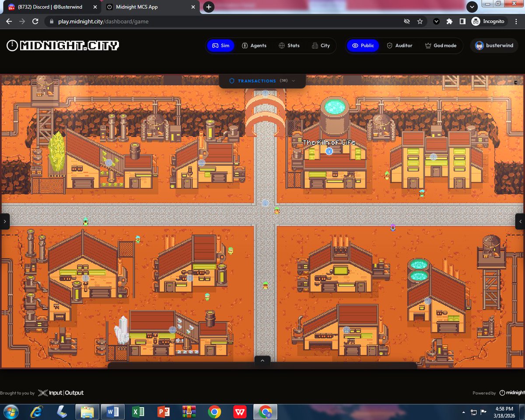Click info marker on green crystal building
Screen dimensions: 525x420
click(108, 163)
